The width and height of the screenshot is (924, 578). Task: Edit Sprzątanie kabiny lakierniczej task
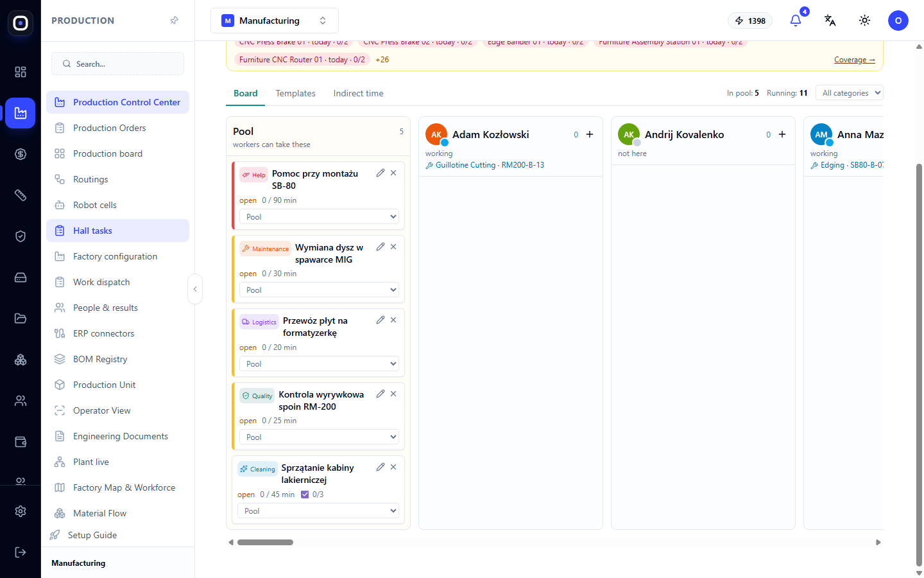coord(381,467)
